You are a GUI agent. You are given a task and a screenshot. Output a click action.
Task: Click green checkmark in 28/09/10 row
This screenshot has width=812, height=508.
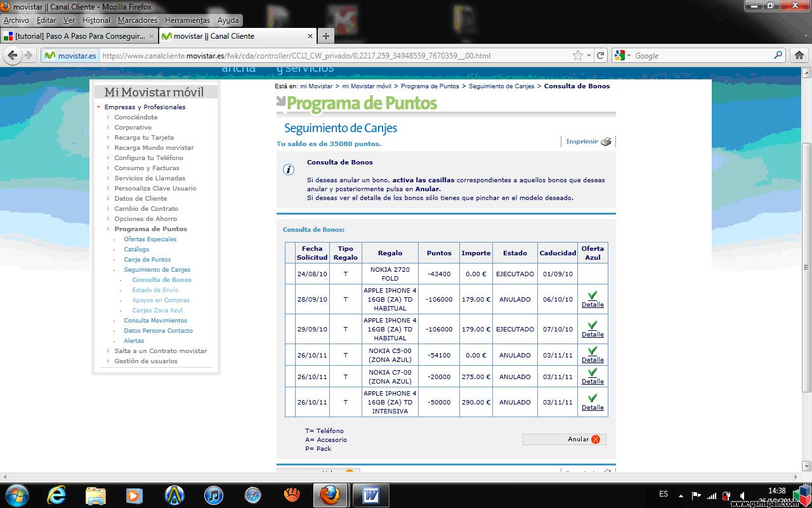pos(593,295)
